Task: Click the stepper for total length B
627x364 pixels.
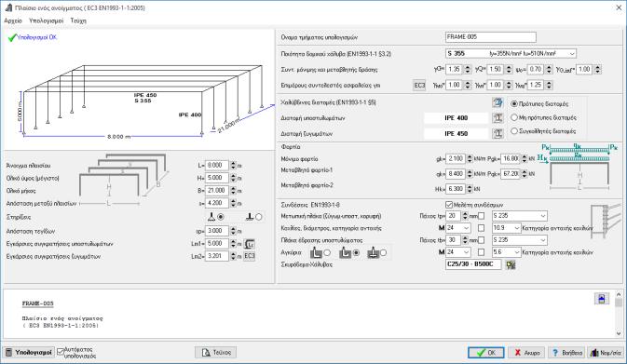Action: coord(233,191)
